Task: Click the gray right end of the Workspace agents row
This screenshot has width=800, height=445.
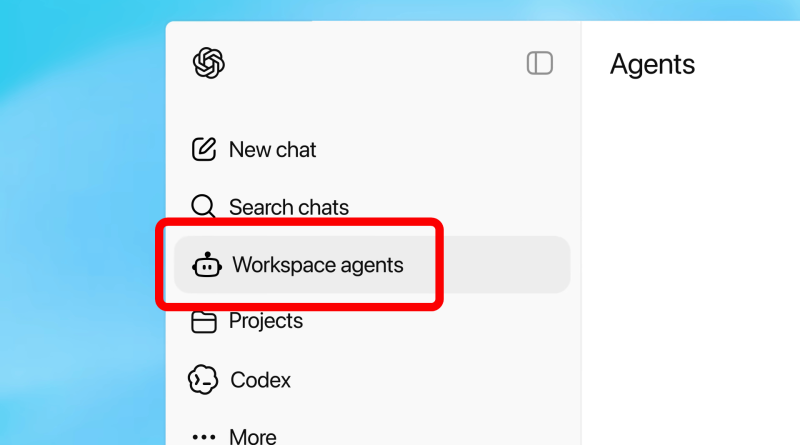Action: tap(505, 264)
